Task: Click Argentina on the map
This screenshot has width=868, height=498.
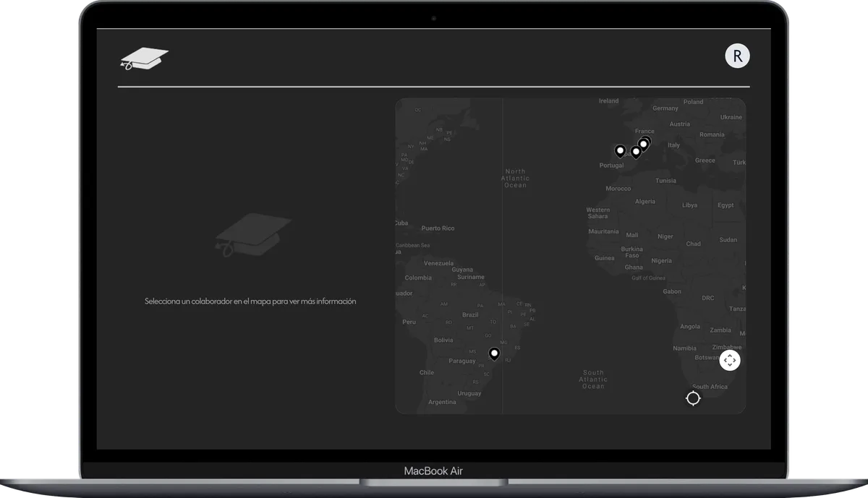Action: (442, 402)
